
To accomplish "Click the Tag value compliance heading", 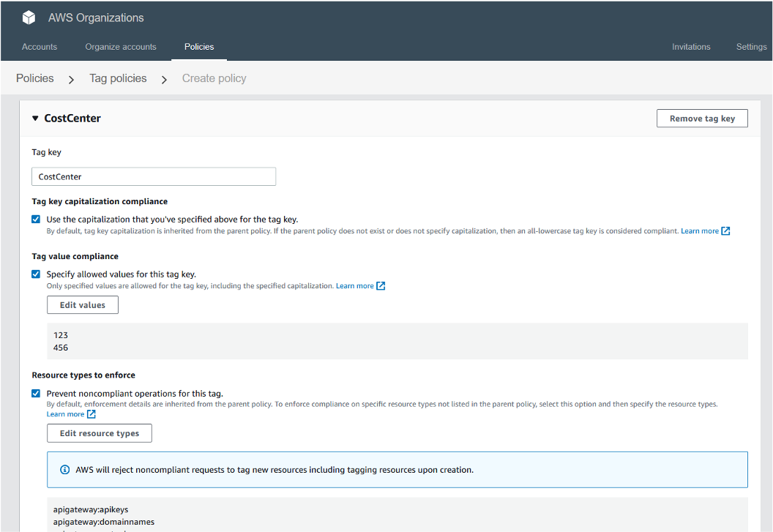I will coord(75,256).
